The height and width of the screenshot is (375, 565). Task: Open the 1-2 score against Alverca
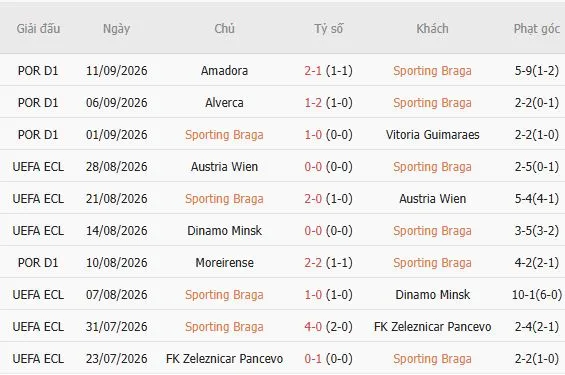pyautogui.click(x=313, y=103)
